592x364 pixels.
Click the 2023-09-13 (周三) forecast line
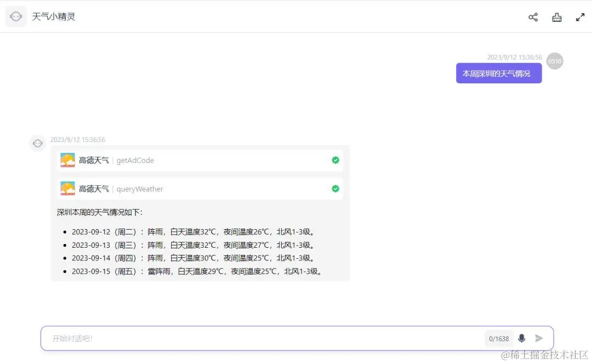(192, 245)
